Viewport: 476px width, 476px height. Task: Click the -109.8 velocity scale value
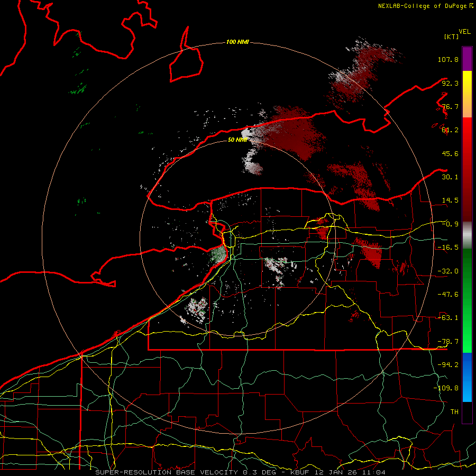(x=446, y=388)
